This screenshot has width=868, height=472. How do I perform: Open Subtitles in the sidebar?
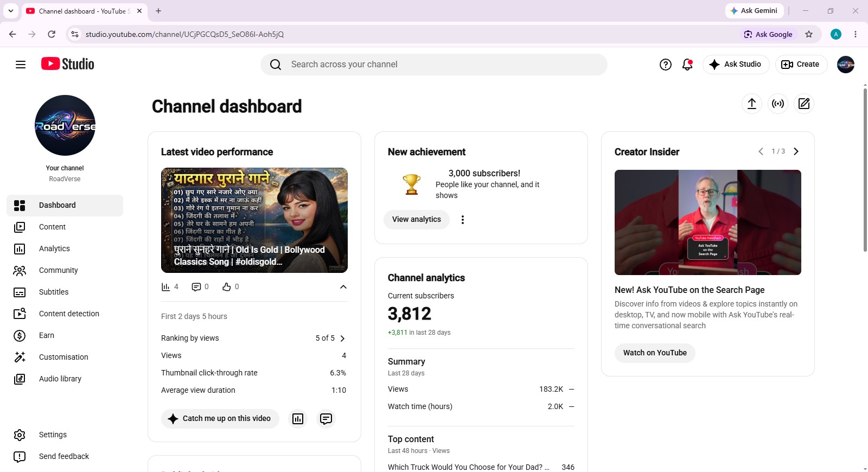click(65, 292)
